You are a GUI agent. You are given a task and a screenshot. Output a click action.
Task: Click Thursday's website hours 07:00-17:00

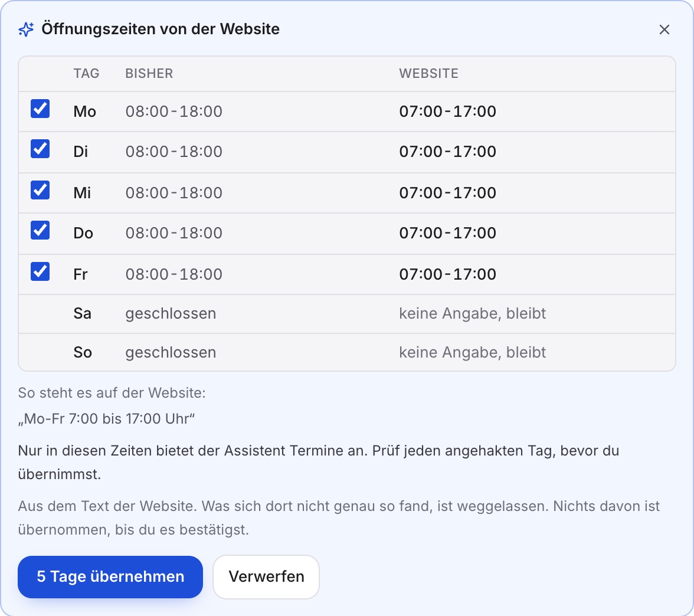click(x=447, y=233)
